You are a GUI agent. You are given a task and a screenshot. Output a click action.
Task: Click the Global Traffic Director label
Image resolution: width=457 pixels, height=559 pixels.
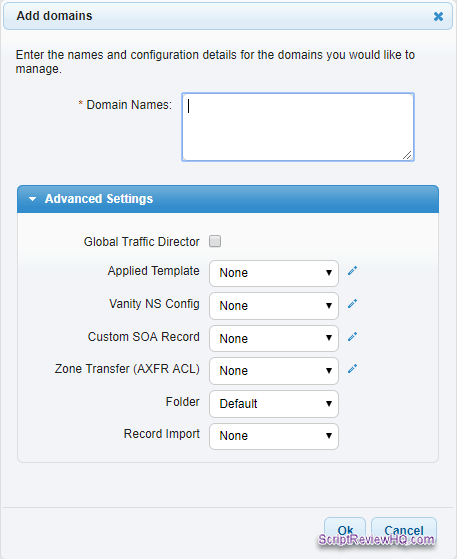142,242
